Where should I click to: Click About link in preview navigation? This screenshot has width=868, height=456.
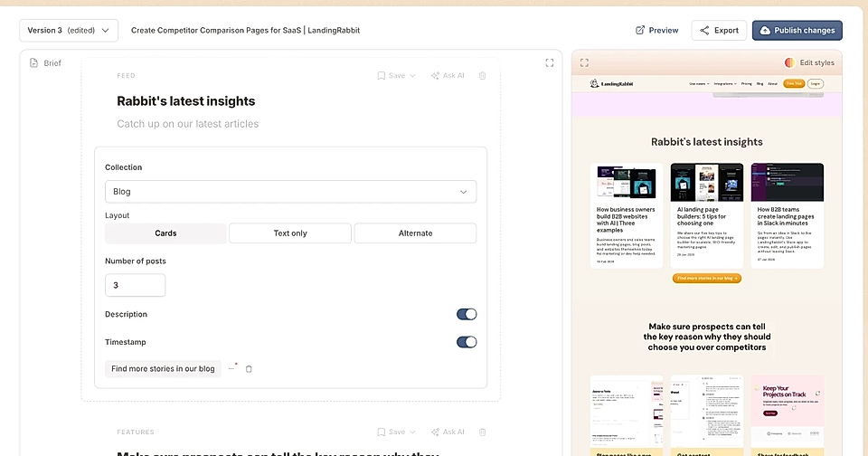pyautogui.click(x=773, y=83)
